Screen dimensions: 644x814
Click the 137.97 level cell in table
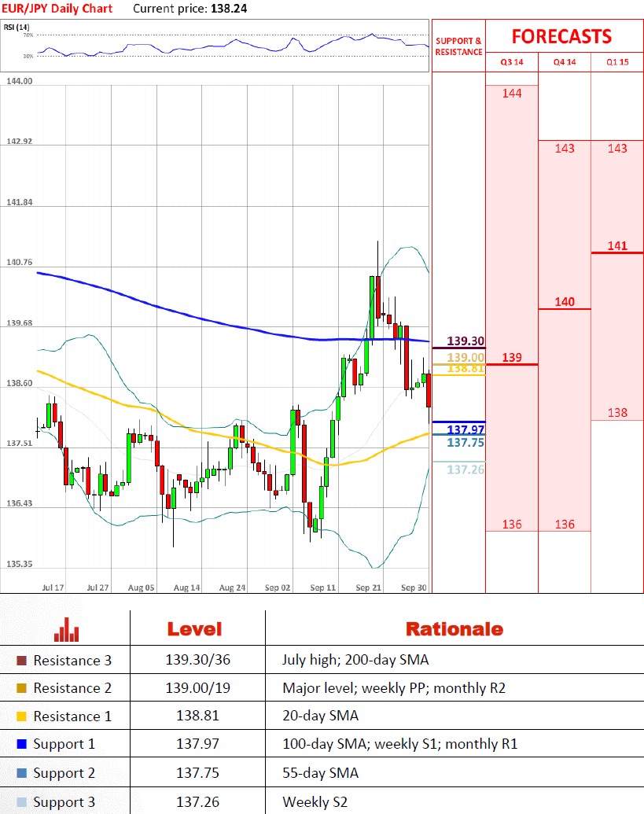(x=197, y=744)
